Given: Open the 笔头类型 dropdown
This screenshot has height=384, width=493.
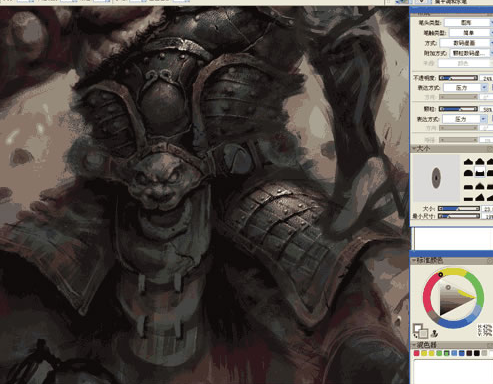Looking at the screenshot, I should (x=468, y=23).
